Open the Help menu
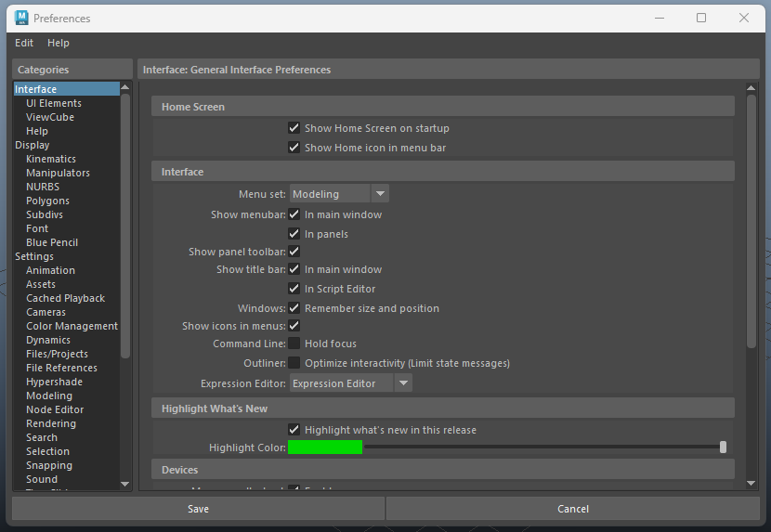The width and height of the screenshot is (771, 532). point(59,43)
